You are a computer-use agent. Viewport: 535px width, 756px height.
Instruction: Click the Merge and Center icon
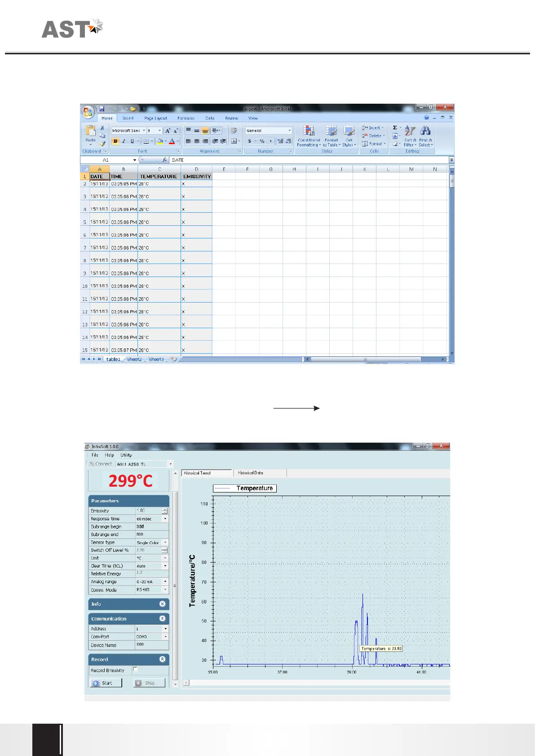pos(234,141)
